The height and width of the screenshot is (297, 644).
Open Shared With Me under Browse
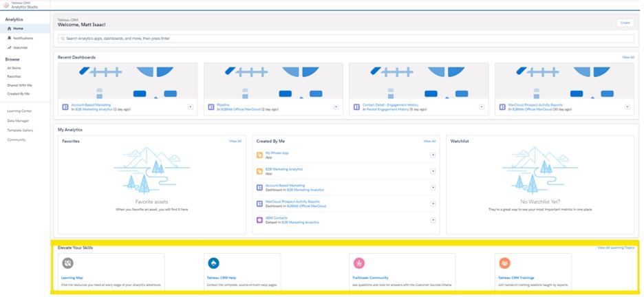19,85
